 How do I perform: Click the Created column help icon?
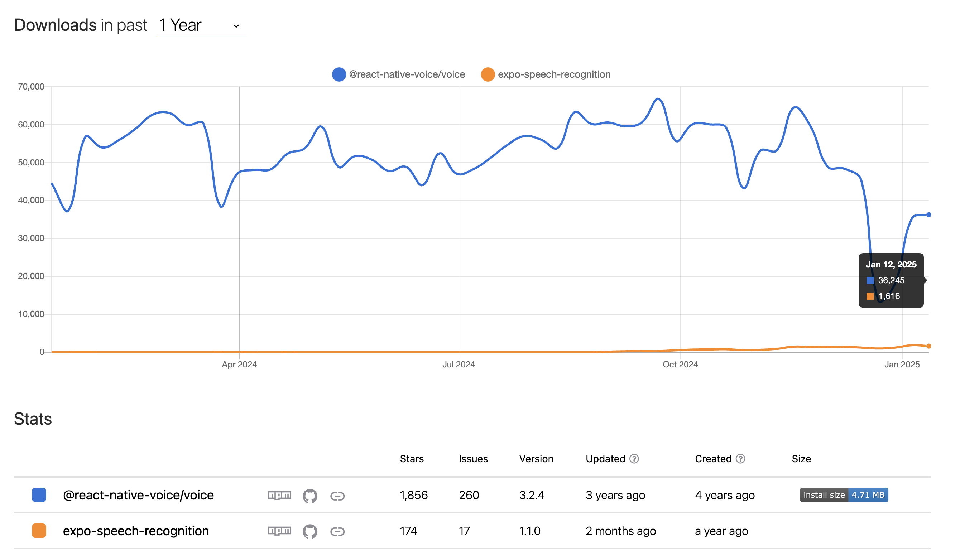point(740,459)
